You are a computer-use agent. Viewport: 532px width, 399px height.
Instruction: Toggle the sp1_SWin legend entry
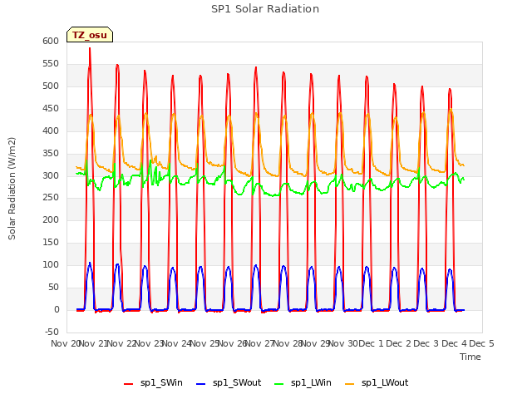[x=153, y=383]
